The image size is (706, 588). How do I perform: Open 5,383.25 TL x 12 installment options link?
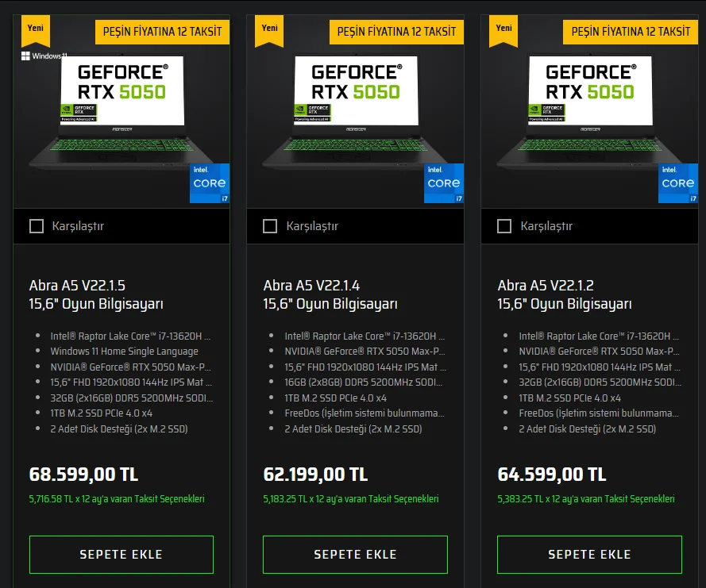[x=586, y=499]
